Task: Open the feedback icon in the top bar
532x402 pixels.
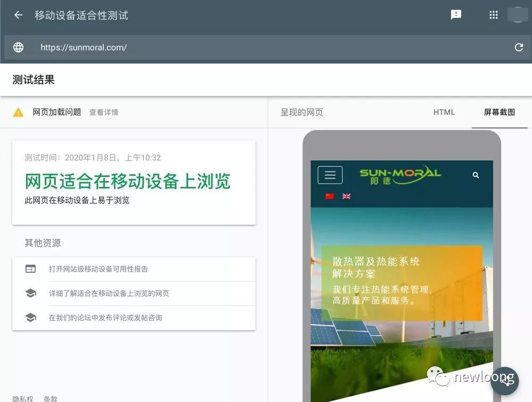Action: coord(456,14)
